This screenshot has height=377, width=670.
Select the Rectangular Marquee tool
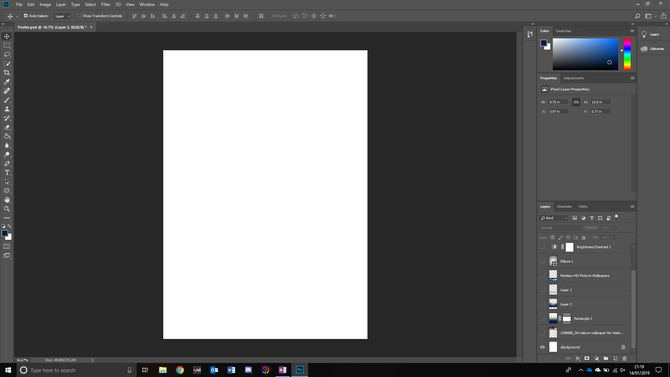click(7, 45)
